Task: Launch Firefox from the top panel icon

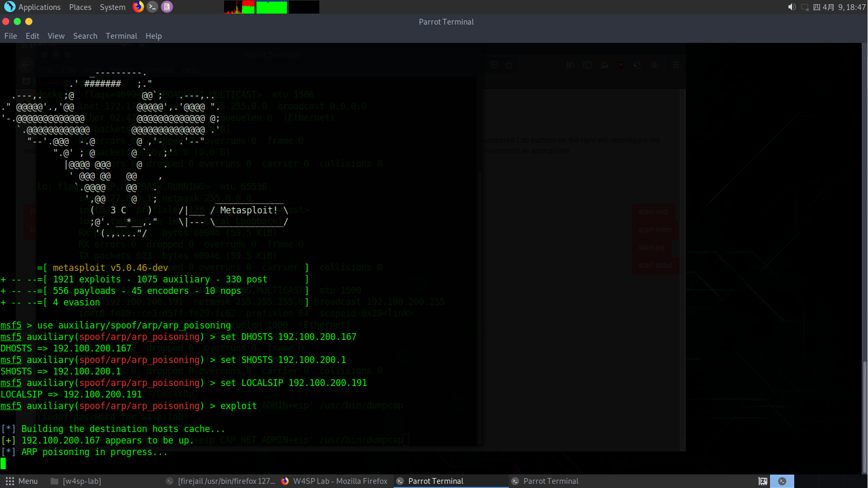Action: tap(138, 7)
